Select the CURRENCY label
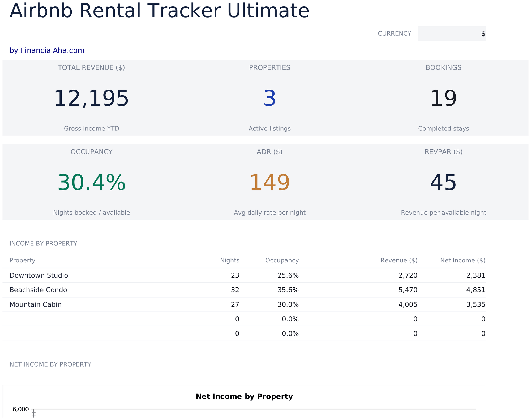531x420 pixels. [394, 33]
